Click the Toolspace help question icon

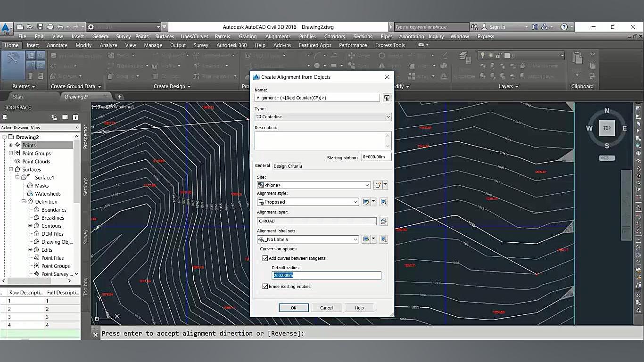point(75,117)
